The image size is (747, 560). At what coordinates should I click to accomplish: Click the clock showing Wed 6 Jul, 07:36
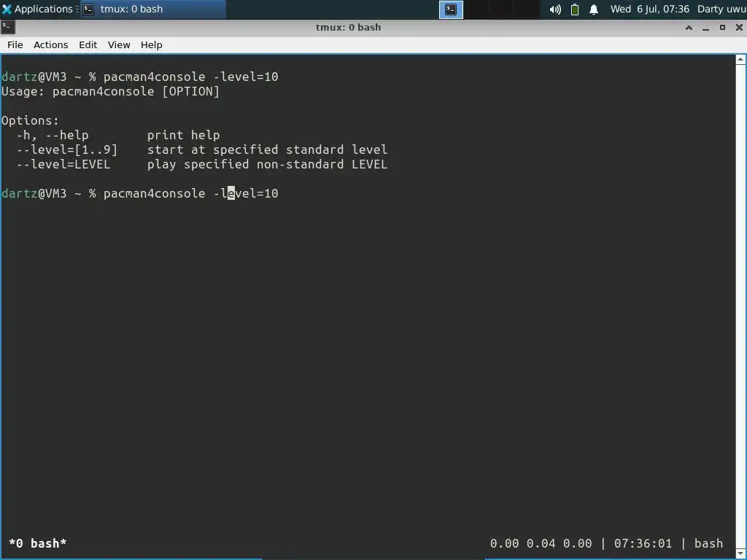pos(649,9)
